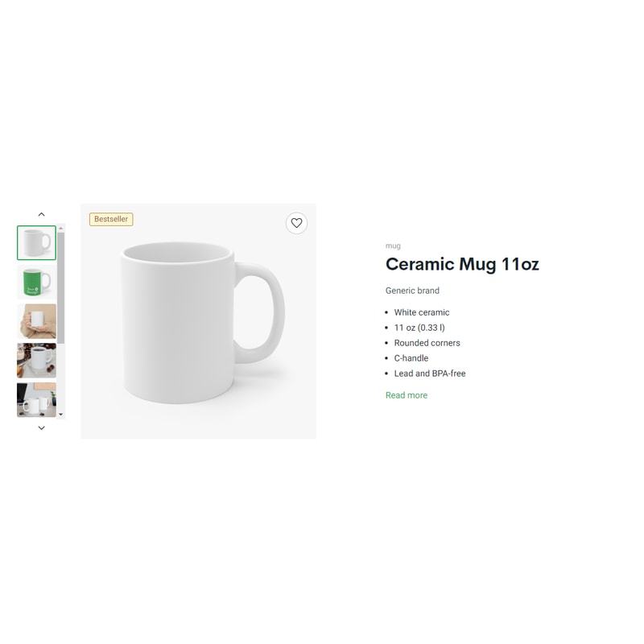Viewport: 644px width, 644px height.
Task: Click the Generic brand text
Action: pos(412,291)
